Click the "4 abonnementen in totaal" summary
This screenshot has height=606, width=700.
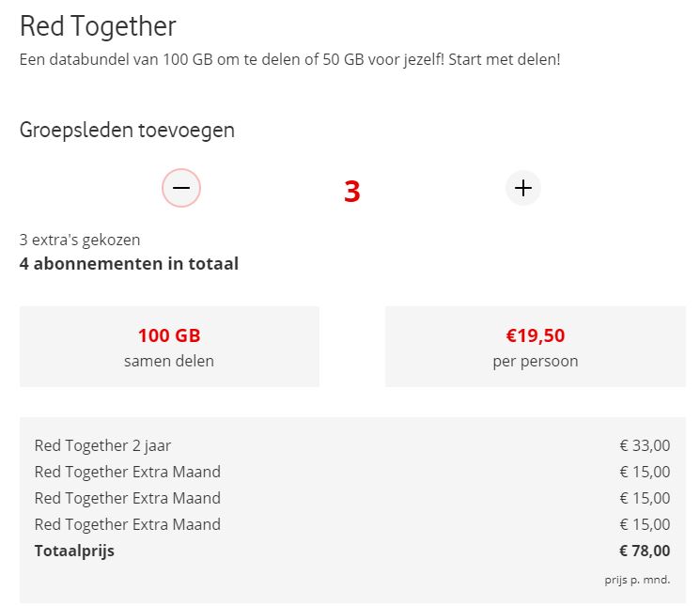(x=129, y=263)
